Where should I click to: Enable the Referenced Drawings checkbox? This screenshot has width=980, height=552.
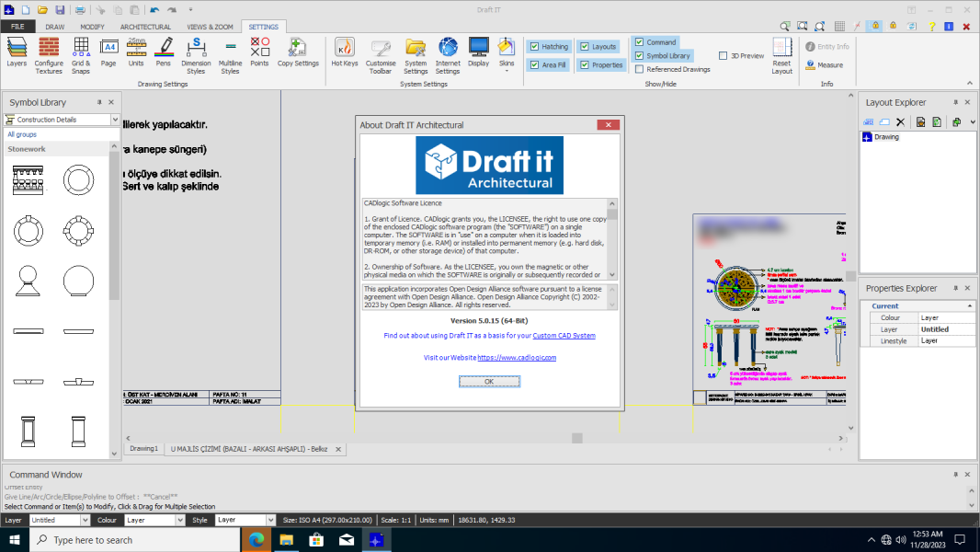(x=639, y=69)
